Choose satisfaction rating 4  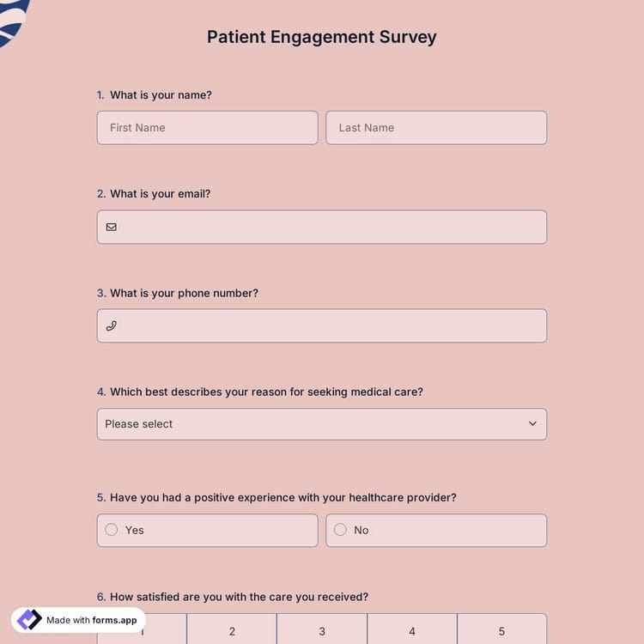point(412,631)
